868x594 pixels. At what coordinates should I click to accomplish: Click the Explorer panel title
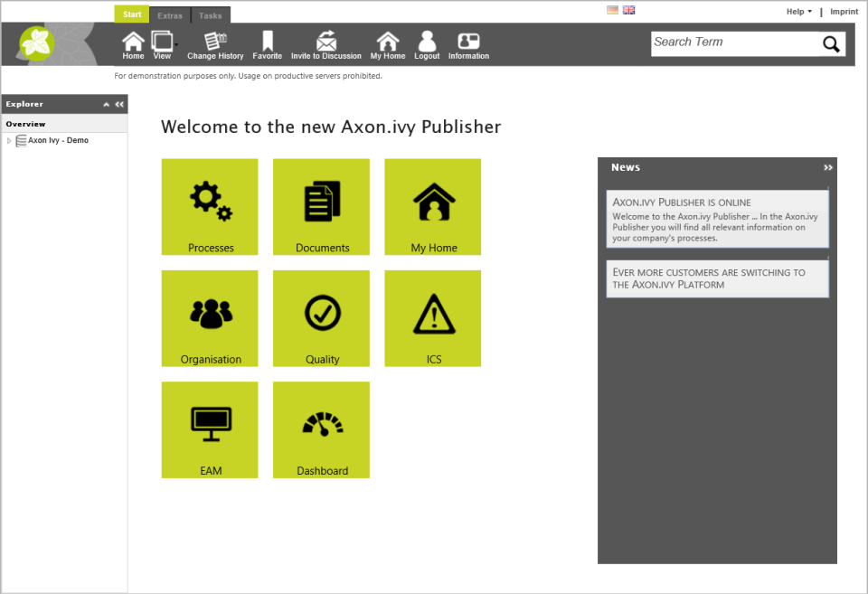tap(24, 104)
